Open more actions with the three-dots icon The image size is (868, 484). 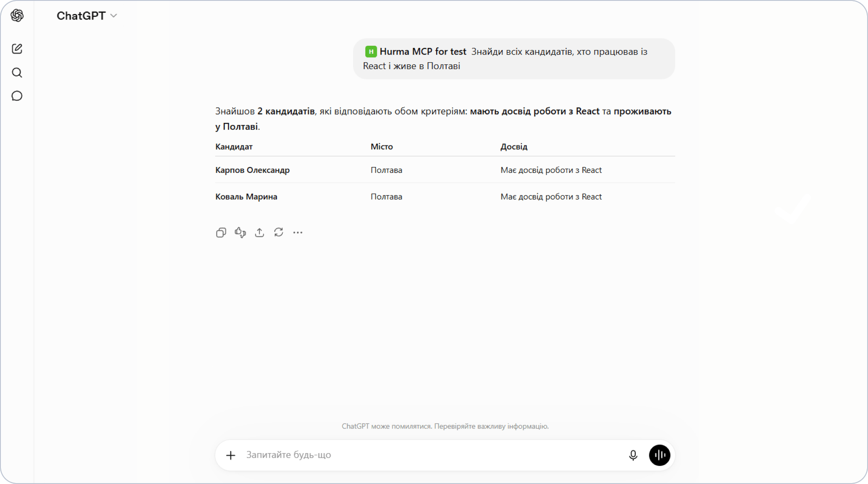tap(298, 232)
